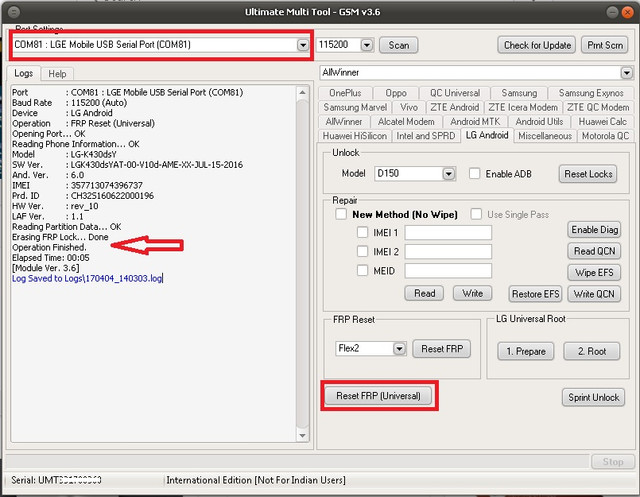Click into the IMEI 2 input field
Screen dimensions: 640x497
tap(448, 252)
